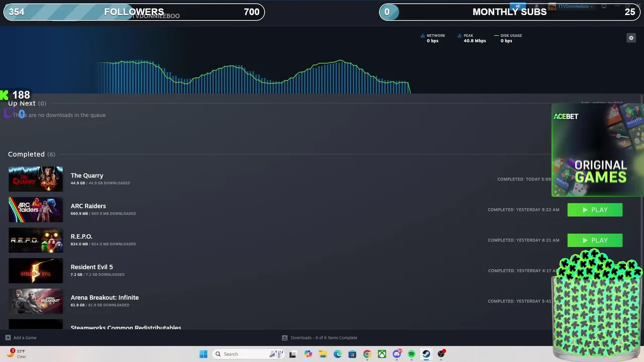
Task: Click "Steamworks Common Redistributables" entry
Action: (x=126, y=327)
